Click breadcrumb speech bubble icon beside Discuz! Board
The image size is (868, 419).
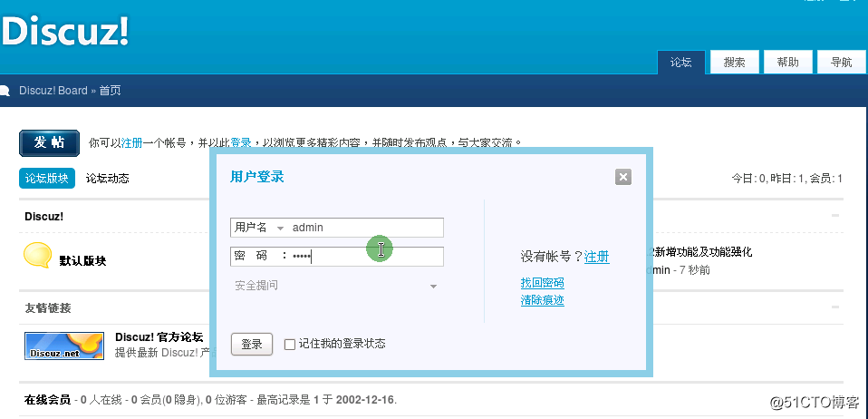click(x=5, y=91)
